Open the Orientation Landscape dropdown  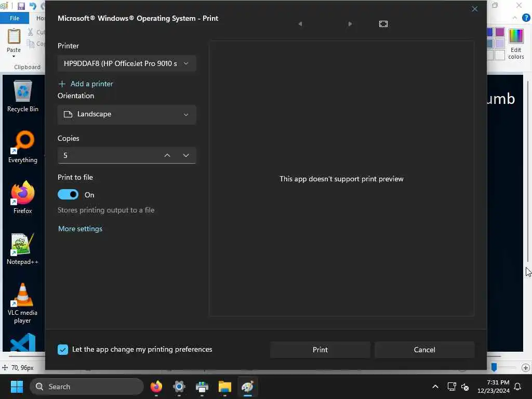(x=127, y=114)
